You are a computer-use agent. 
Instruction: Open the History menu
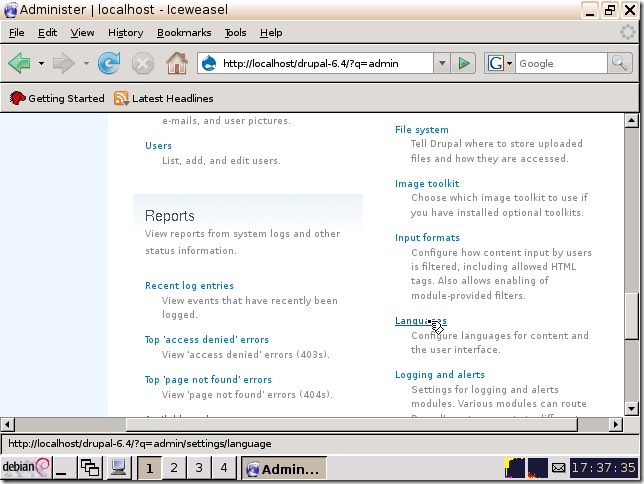coord(126,32)
